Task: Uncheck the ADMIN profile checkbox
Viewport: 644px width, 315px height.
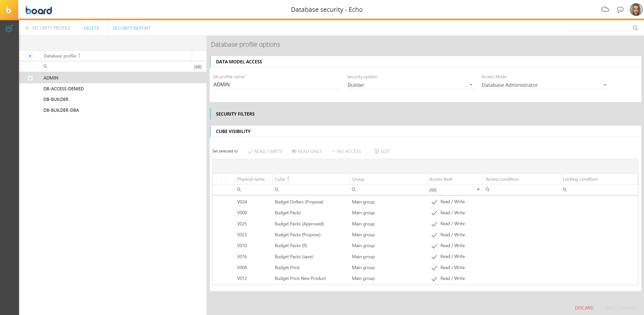Action: click(30, 78)
